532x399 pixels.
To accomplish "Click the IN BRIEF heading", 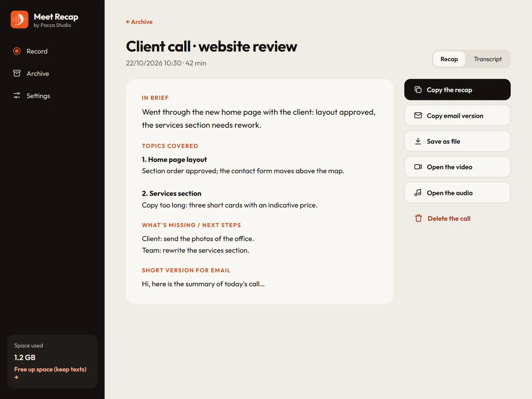I will (155, 98).
